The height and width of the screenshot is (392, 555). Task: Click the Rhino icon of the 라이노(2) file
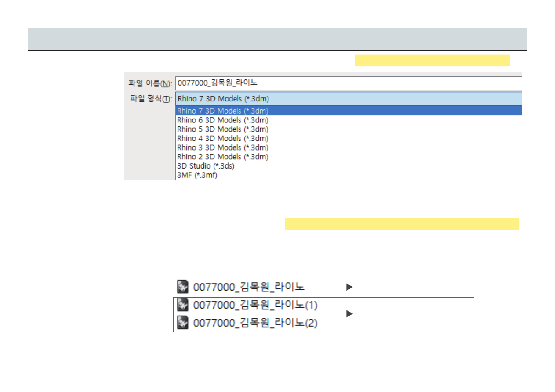[182, 323]
